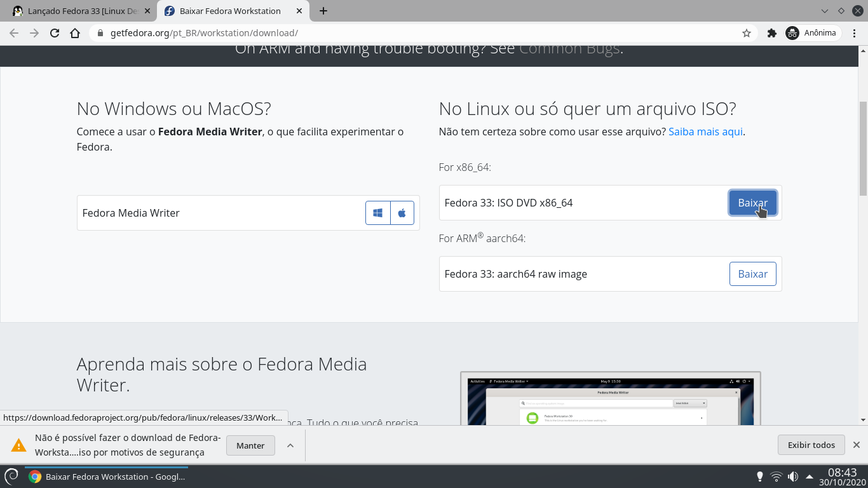Image resolution: width=868 pixels, height=488 pixels.
Task: Click the address bar URL field
Action: pyautogui.click(x=423, y=33)
